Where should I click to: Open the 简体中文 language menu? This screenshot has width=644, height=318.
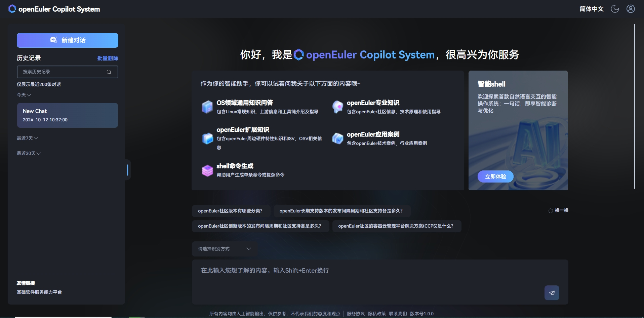pos(591,9)
